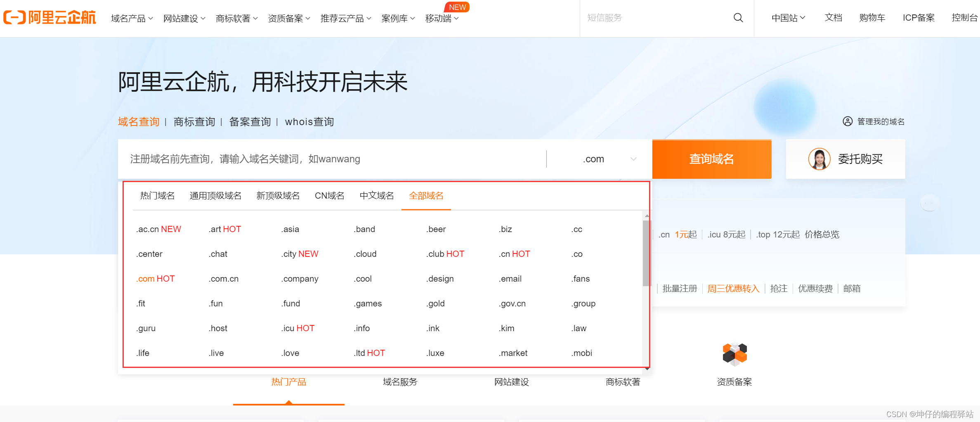The width and height of the screenshot is (980, 422).
Task: Select the 域名查询 search mode
Action: (139, 122)
